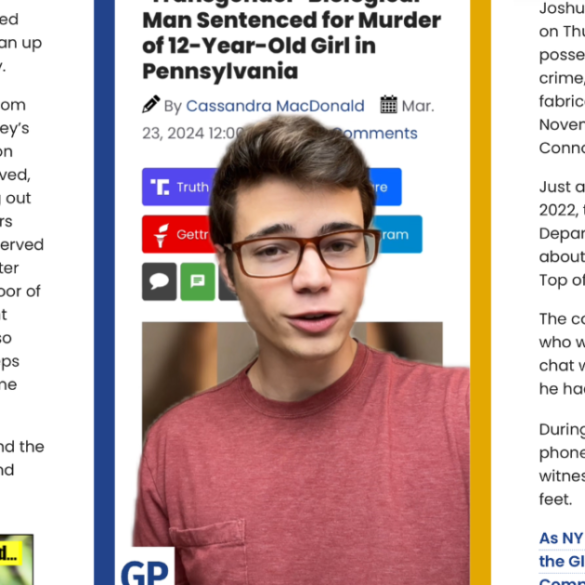The width and height of the screenshot is (585, 585).
Task: Click the blue share button ending in 're'
Action: click(x=385, y=187)
